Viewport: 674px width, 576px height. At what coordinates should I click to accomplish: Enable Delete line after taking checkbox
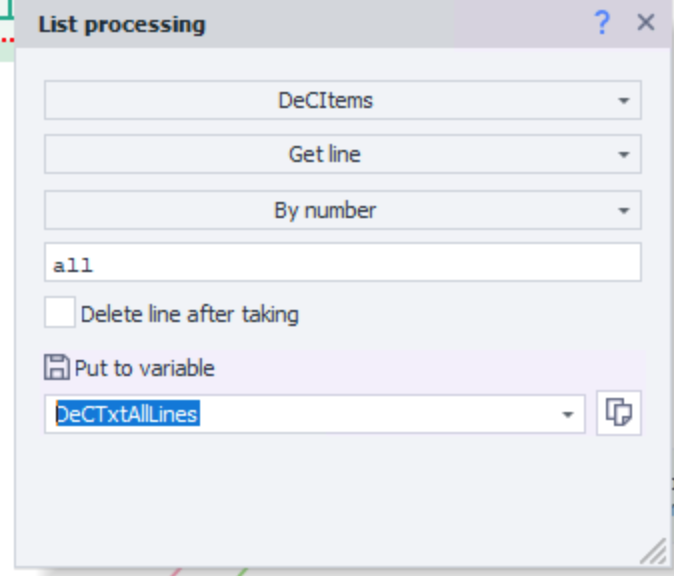pyautogui.click(x=60, y=312)
